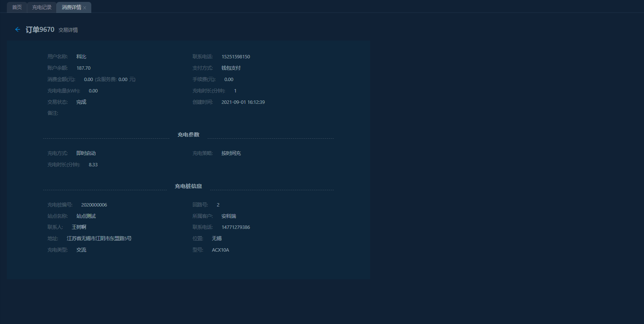Close the 消费详情 tab

click(x=85, y=8)
